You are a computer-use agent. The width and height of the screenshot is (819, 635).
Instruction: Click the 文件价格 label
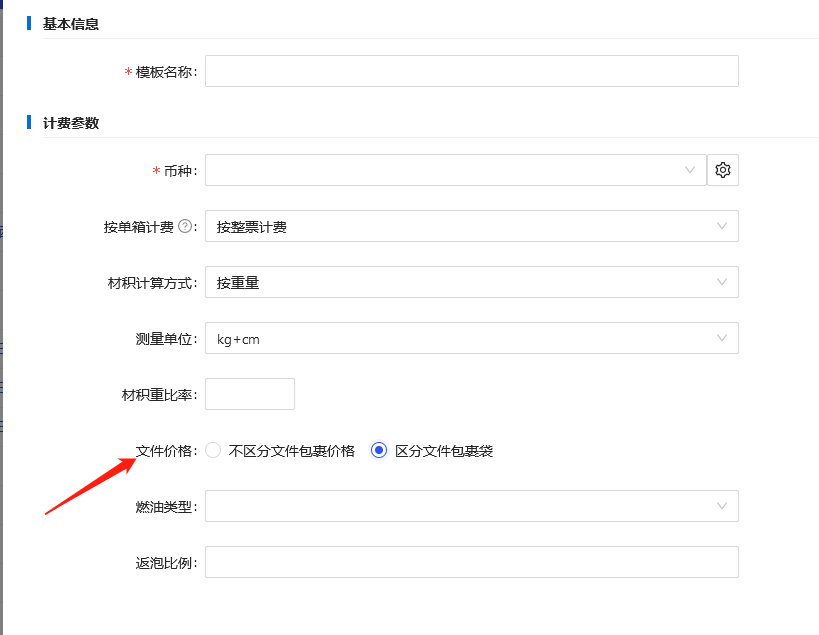[x=166, y=451]
